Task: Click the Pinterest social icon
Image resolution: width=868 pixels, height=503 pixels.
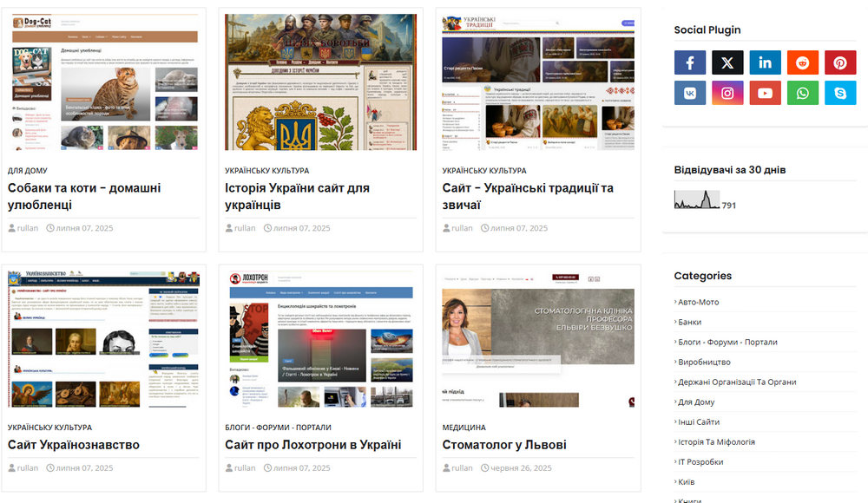Action: click(x=840, y=62)
